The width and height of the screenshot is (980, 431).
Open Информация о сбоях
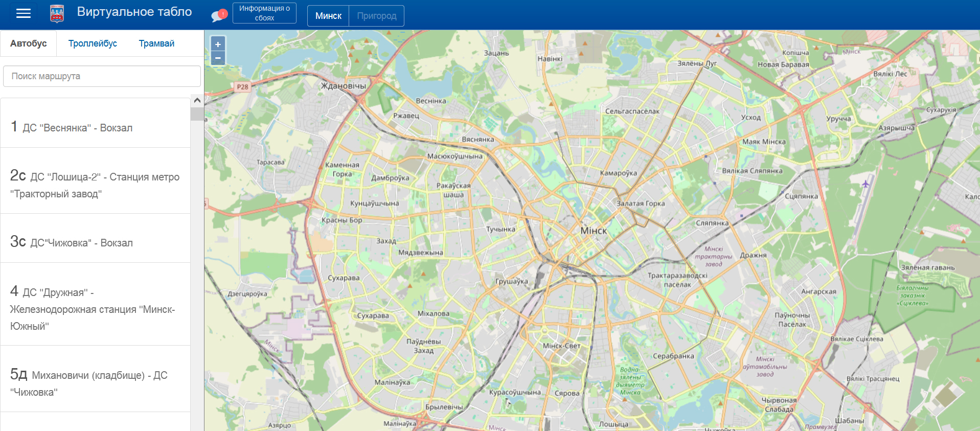point(264,13)
